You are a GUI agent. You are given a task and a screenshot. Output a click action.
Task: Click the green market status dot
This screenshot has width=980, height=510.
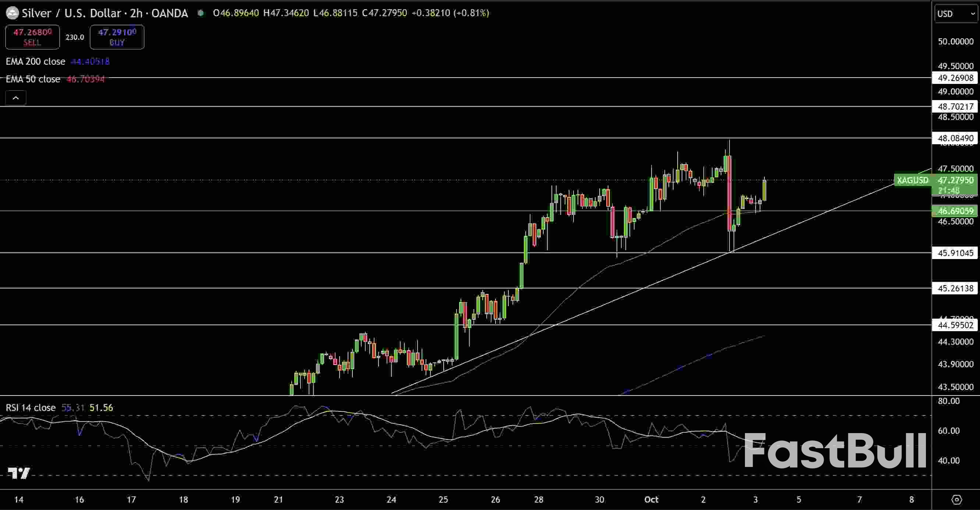click(x=200, y=13)
